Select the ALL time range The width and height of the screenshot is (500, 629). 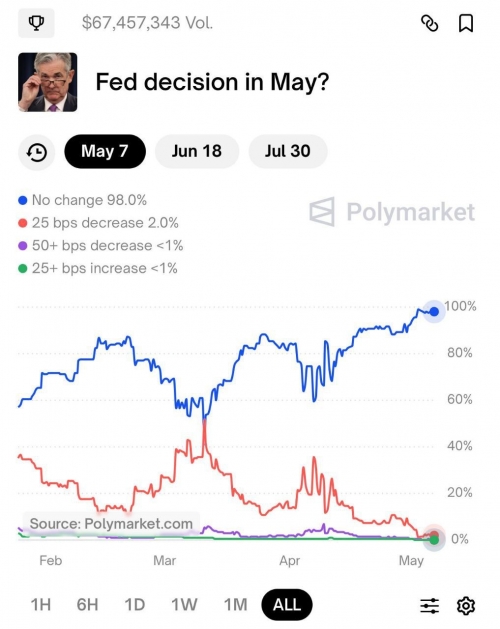(x=287, y=605)
